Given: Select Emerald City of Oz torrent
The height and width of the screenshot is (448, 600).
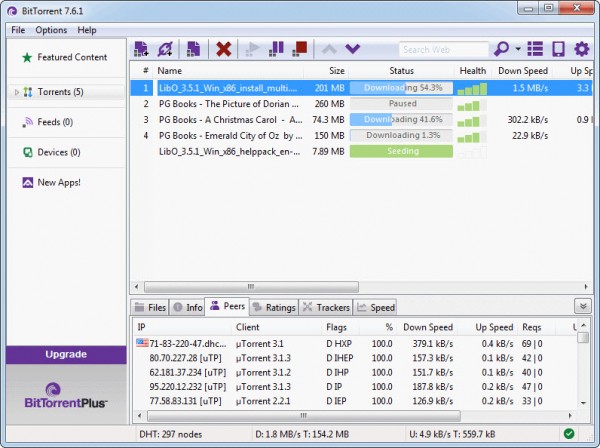Looking at the screenshot, I should (x=361, y=136).
